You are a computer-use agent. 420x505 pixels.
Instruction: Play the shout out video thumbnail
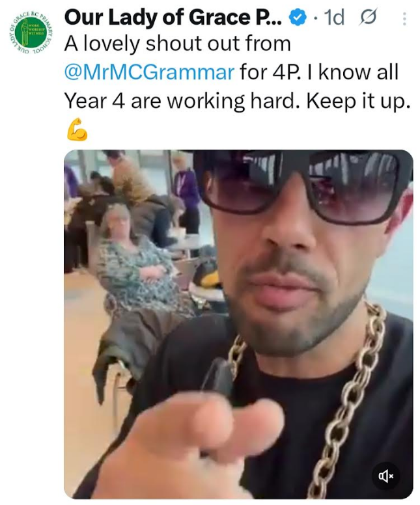[238, 324]
